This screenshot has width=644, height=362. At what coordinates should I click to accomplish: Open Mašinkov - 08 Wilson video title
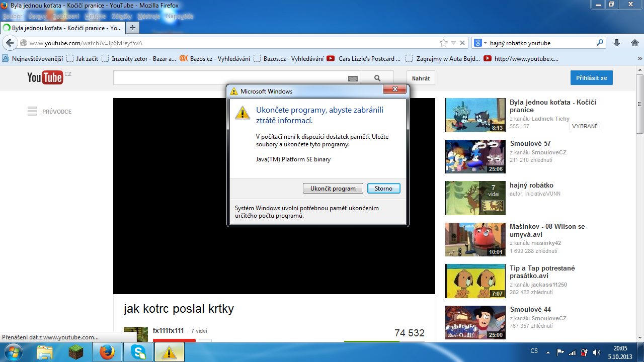(547, 230)
